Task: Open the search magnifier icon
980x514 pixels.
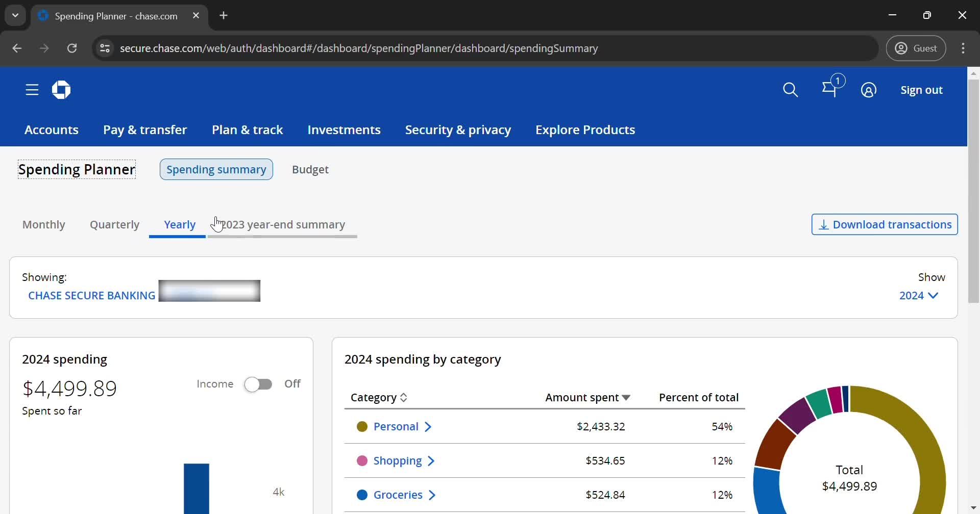Action: coord(790,90)
